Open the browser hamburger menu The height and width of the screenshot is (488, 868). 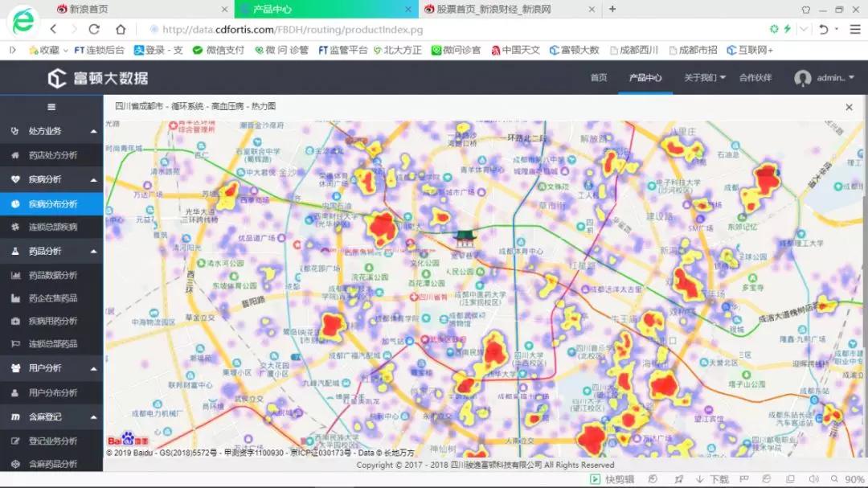854,29
